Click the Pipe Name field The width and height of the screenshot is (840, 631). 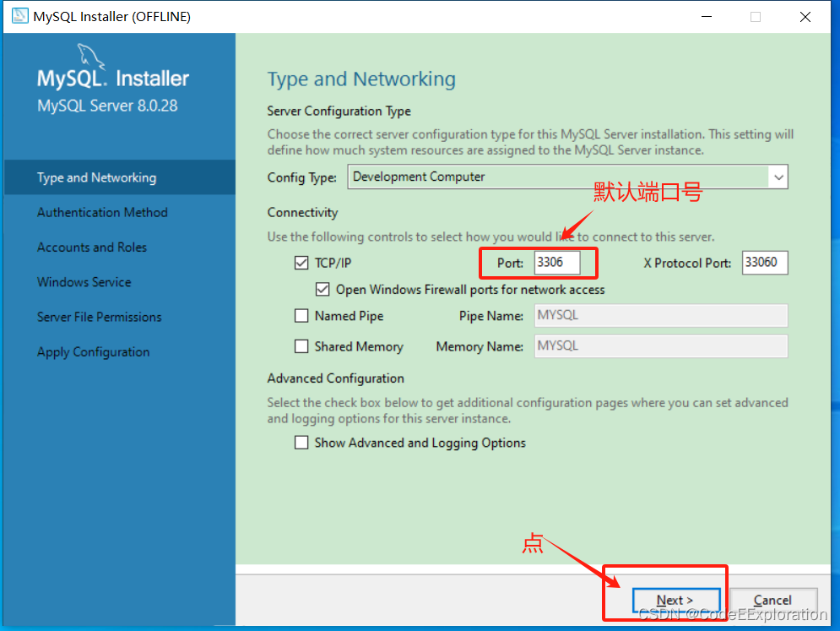click(661, 315)
